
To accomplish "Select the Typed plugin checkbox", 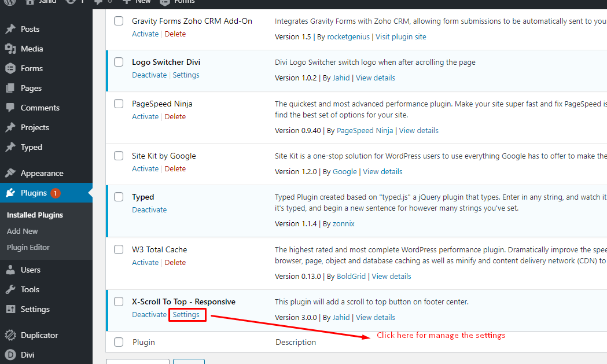I will [x=119, y=197].
